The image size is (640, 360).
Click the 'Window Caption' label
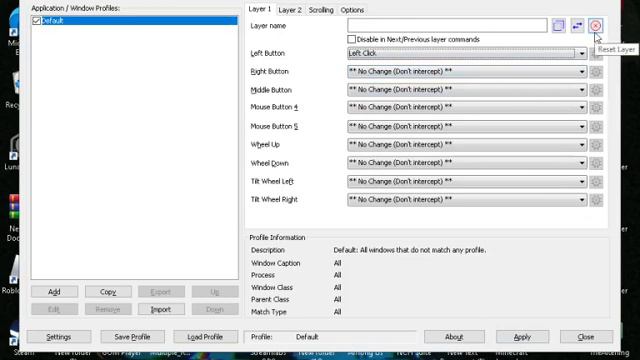point(276,263)
